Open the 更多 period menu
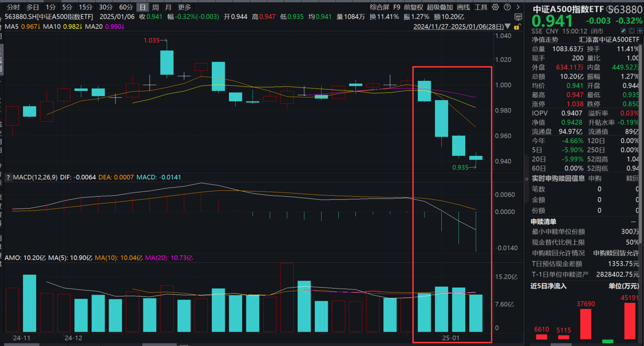Screen dimensions: 644x346 [x=184, y=7]
